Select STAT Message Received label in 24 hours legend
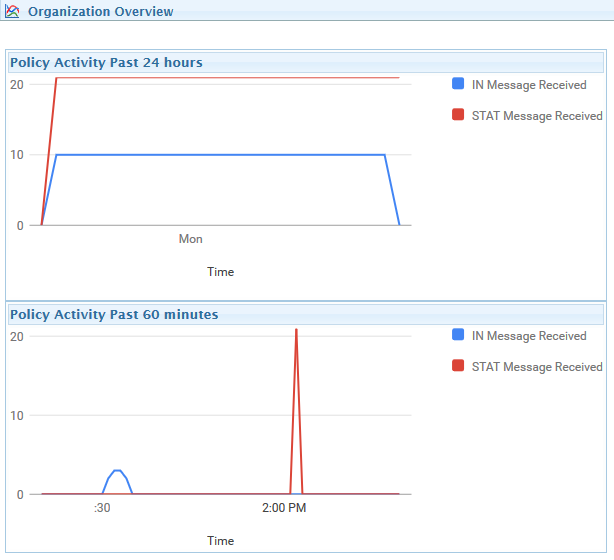 537,116
